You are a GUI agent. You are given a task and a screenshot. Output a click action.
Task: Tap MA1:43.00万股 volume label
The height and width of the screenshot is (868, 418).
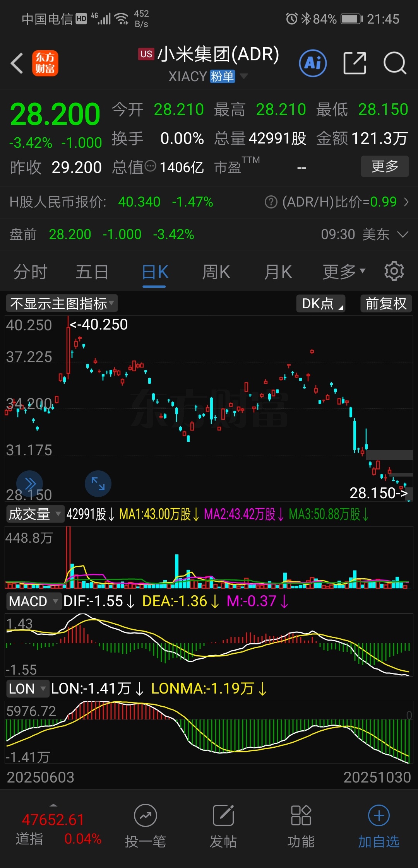(x=159, y=514)
